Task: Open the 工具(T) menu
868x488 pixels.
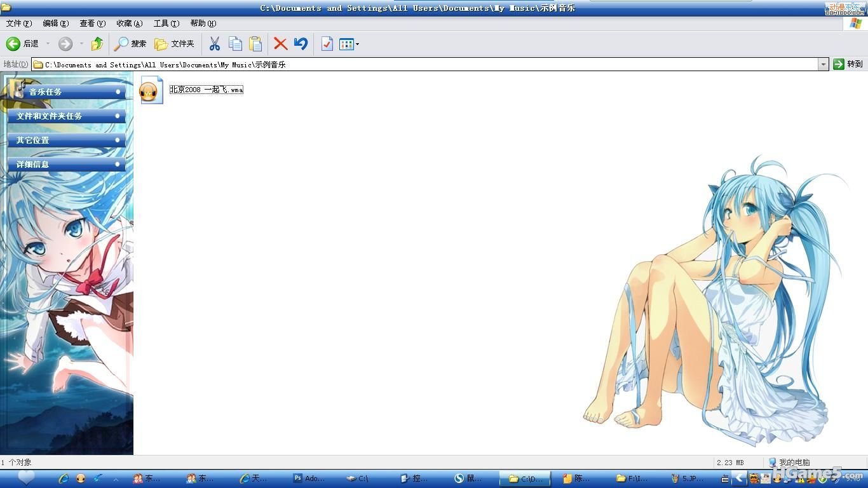Action: (166, 24)
